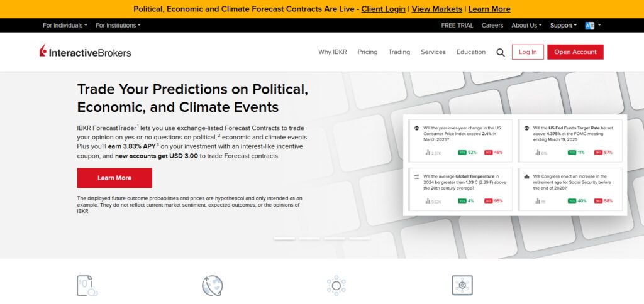Expand the For Individuals dropdown
This screenshot has width=644, height=304.
point(65,25)
